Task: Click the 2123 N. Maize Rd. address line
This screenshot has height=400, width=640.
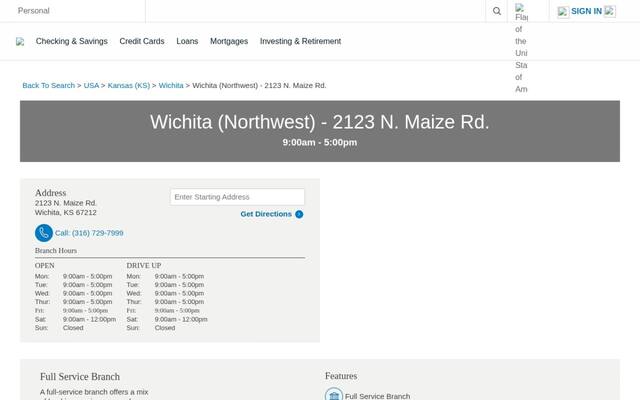Action: [x=66, y=203]
